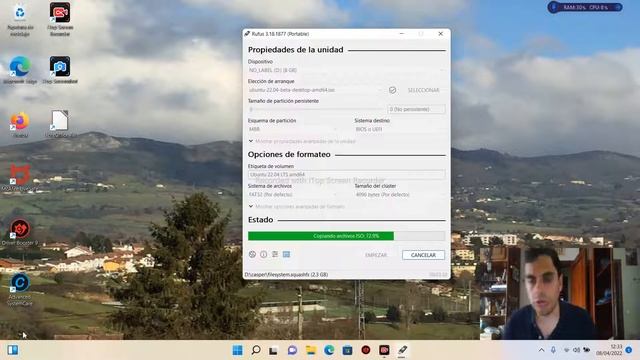Open the Dispositivo dropdown
The image size is (640, 360).
click(346, 70)
